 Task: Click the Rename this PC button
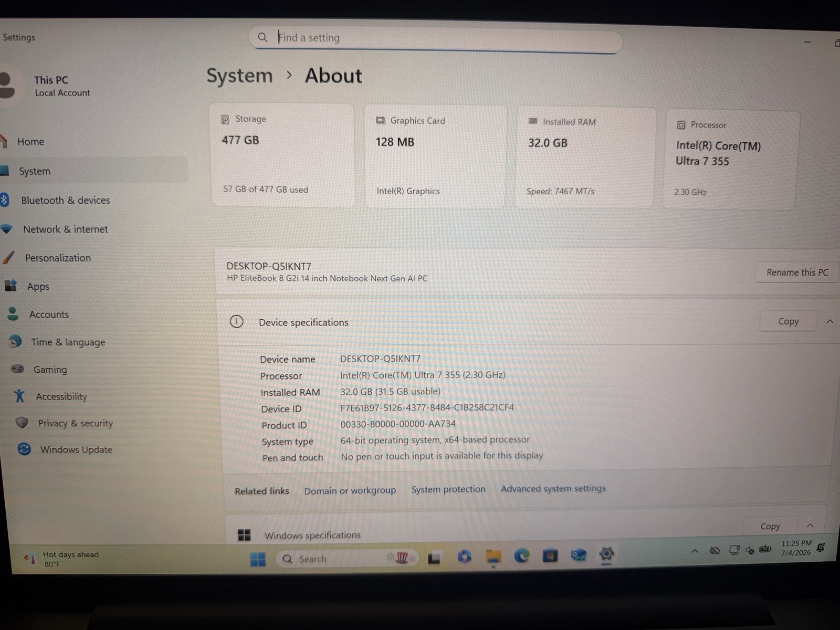tap(796, 272)
